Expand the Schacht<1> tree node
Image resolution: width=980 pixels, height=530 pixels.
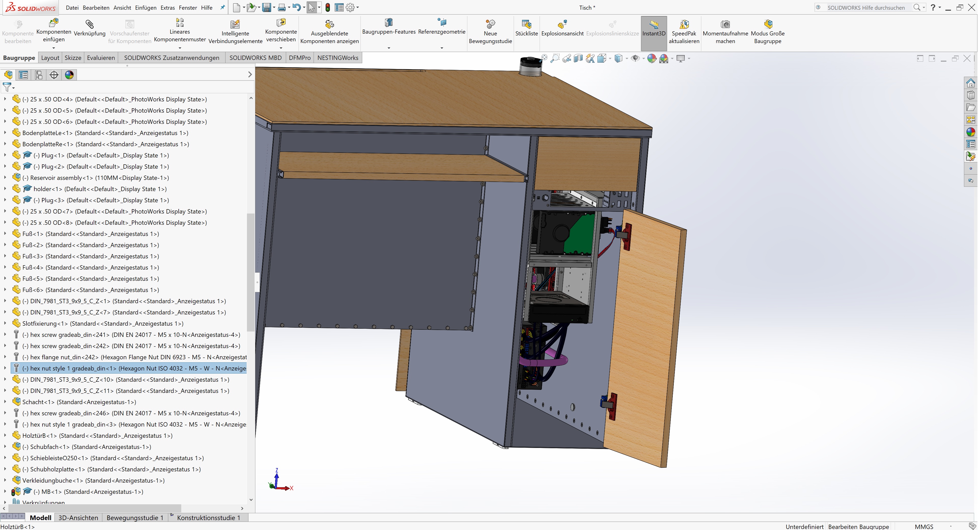pos(5,402)
